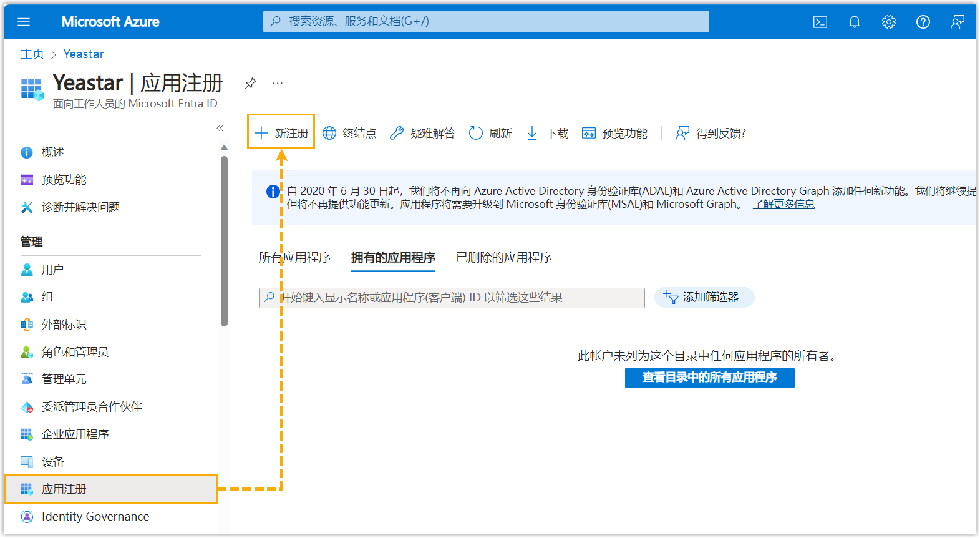Open 企业应用程序 in the sidebar
This screenshot has height=538, width=980.
[x=75, y=434]
